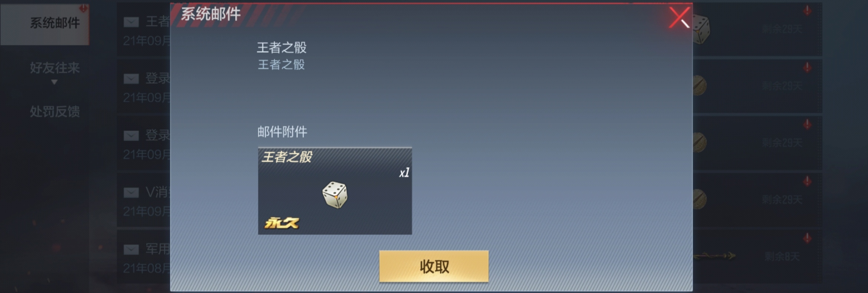Click the 收取 collect button
Screen dimensions: 868x293
tap(434, 266)
